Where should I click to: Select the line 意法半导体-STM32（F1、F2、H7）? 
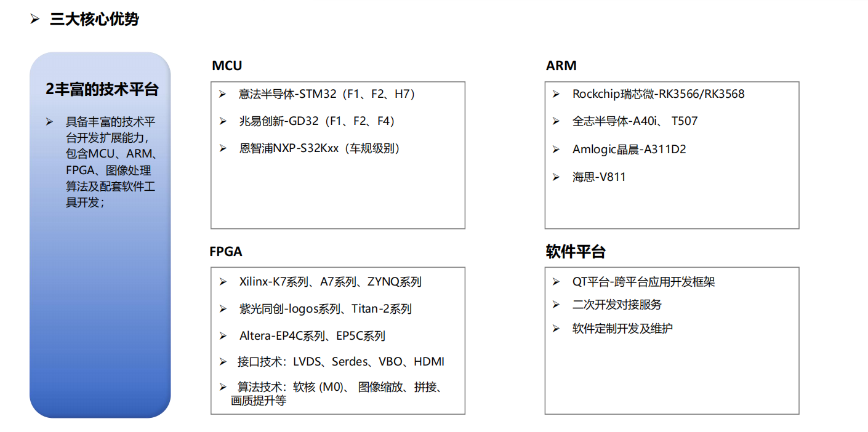click(328, 94)
